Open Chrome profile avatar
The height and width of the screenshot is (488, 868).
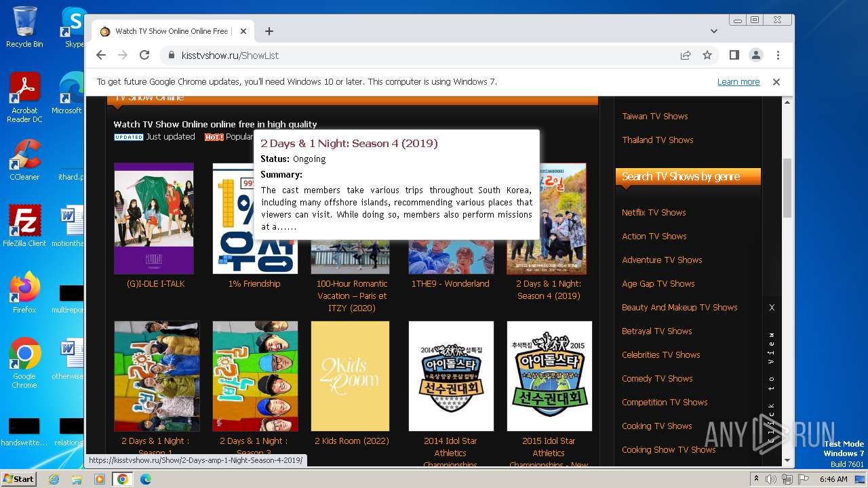[756, 56]
